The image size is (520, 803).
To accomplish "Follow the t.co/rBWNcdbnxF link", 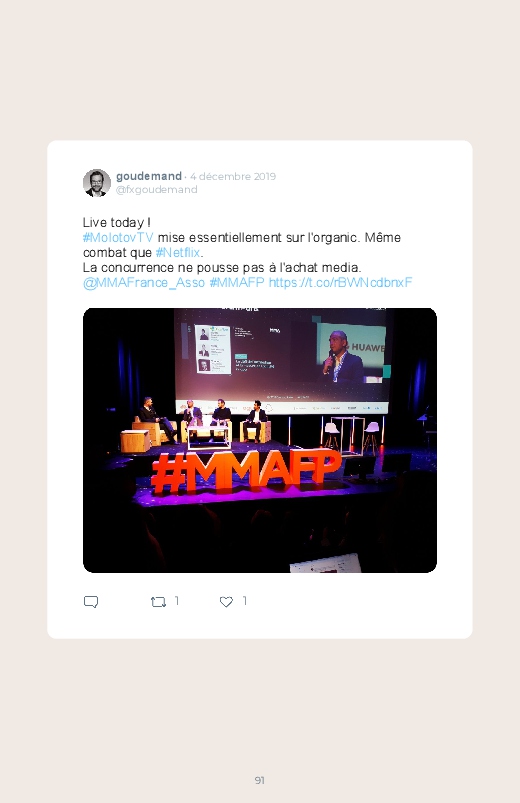I will [340, 283].
